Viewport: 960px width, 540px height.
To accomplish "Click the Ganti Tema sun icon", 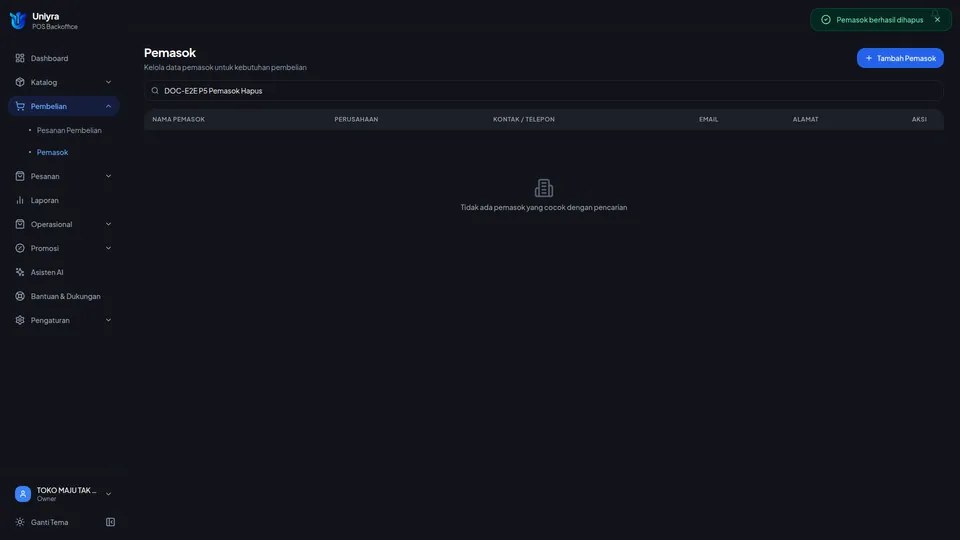I will tap(20, 522).
